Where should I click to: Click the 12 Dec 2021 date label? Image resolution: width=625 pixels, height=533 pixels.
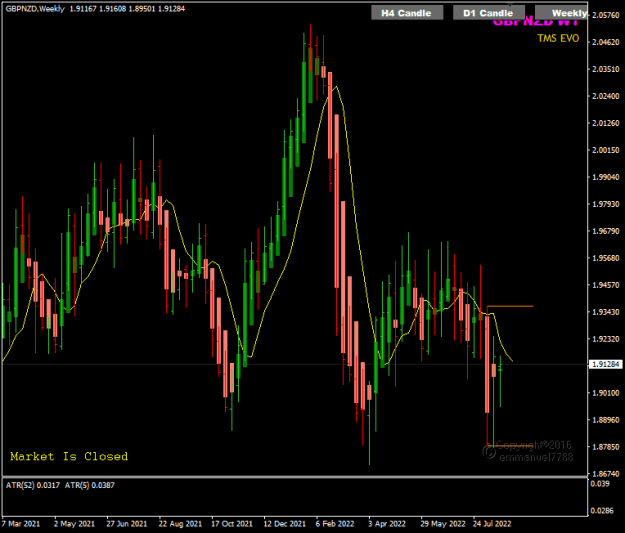pyautogui.click(x=284, y=523)
